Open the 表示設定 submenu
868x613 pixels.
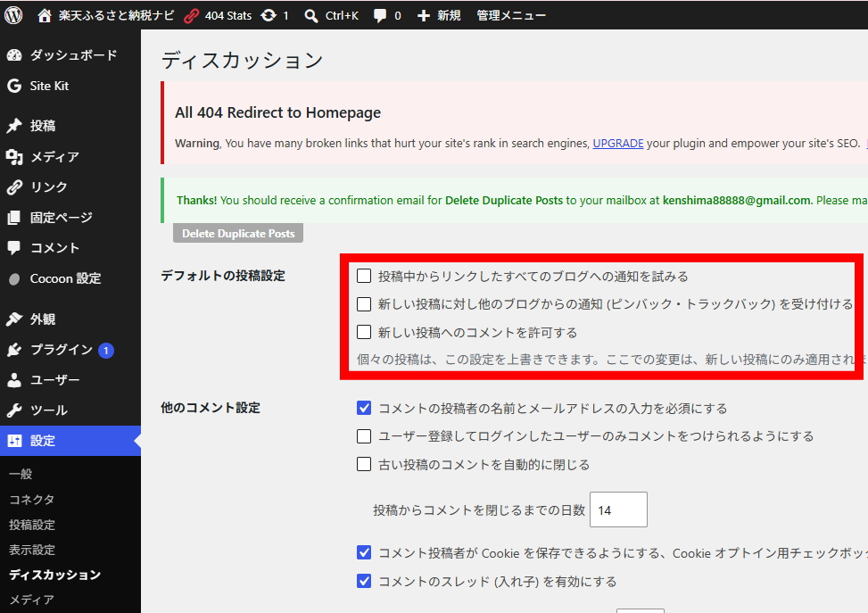[x=32, y=550]
